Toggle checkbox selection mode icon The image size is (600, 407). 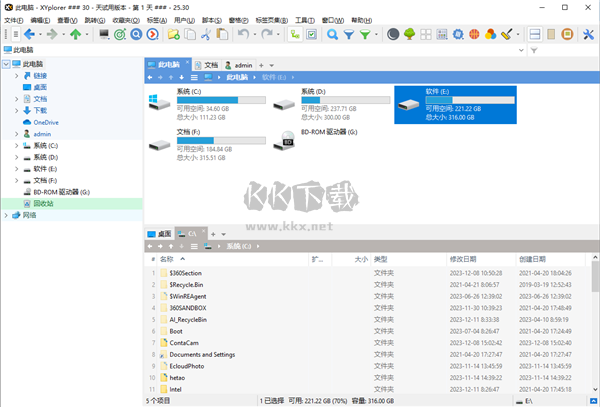(x=312, y=34)
